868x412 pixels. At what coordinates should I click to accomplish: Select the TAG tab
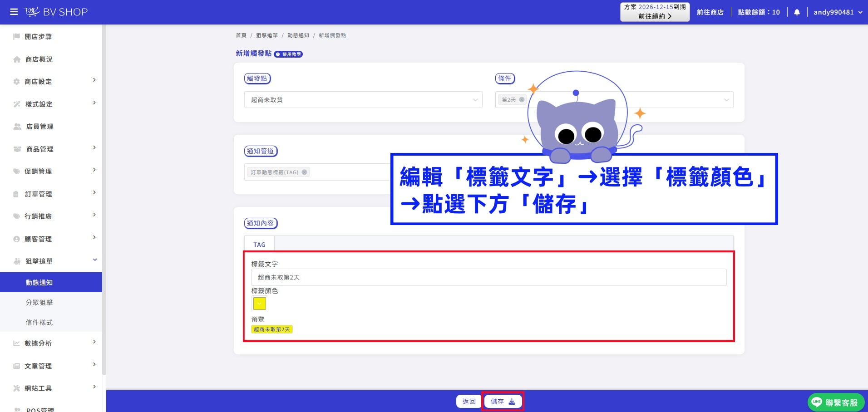[x=259, y=245]
